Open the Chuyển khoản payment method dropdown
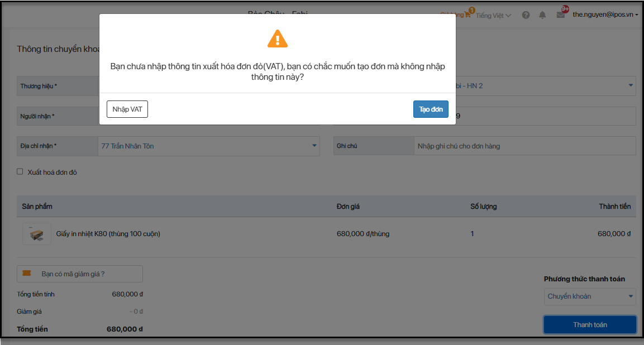 pos(590,296)
